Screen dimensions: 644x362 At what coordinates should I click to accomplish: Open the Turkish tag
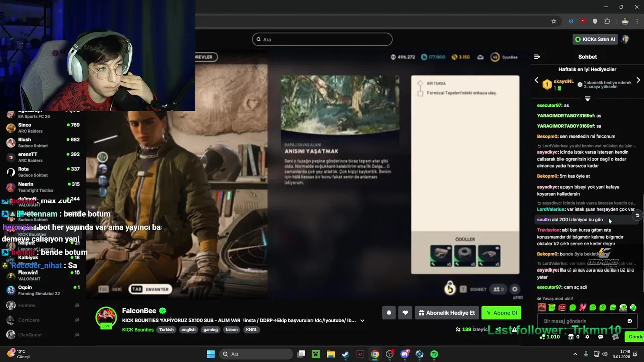click(166, 330)
